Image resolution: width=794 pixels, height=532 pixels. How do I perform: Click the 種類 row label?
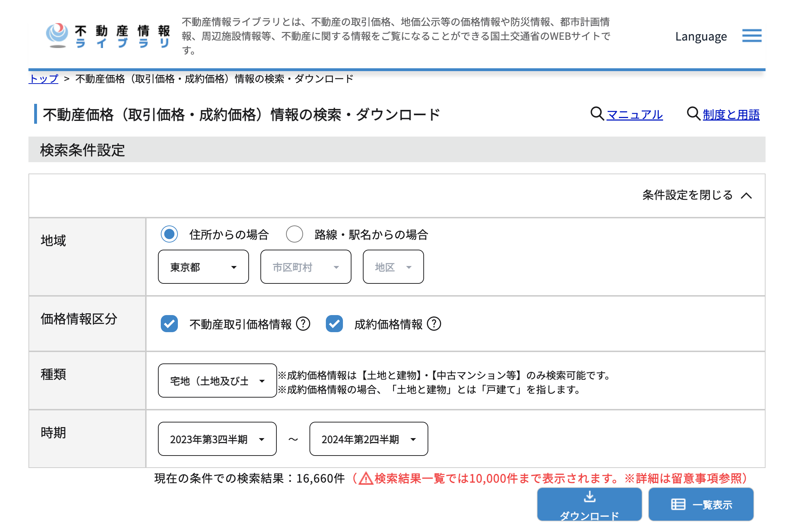[53, 374]
